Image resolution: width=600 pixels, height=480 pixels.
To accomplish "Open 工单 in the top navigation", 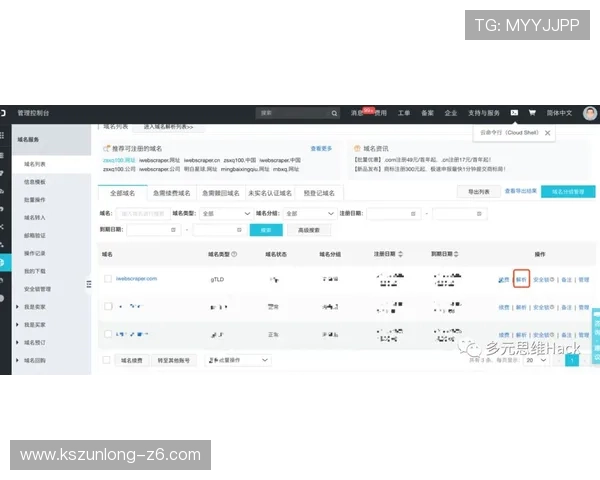I will [x=404, y=113].
